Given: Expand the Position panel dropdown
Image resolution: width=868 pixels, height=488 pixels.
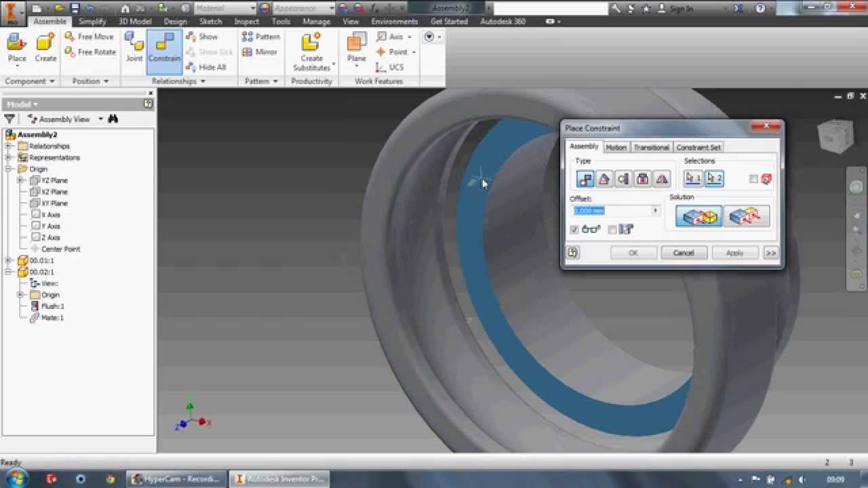Looking at the screenshot, I should tap(90, 81).
